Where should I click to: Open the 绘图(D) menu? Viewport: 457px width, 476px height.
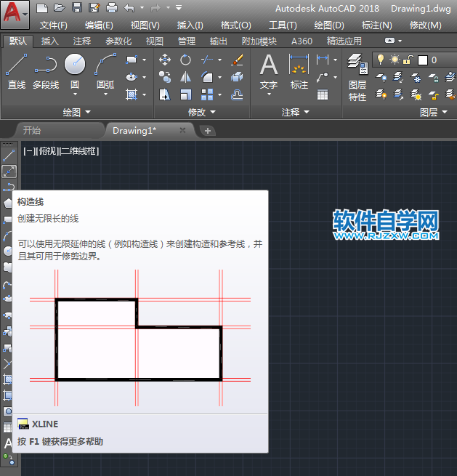[329, 25]
